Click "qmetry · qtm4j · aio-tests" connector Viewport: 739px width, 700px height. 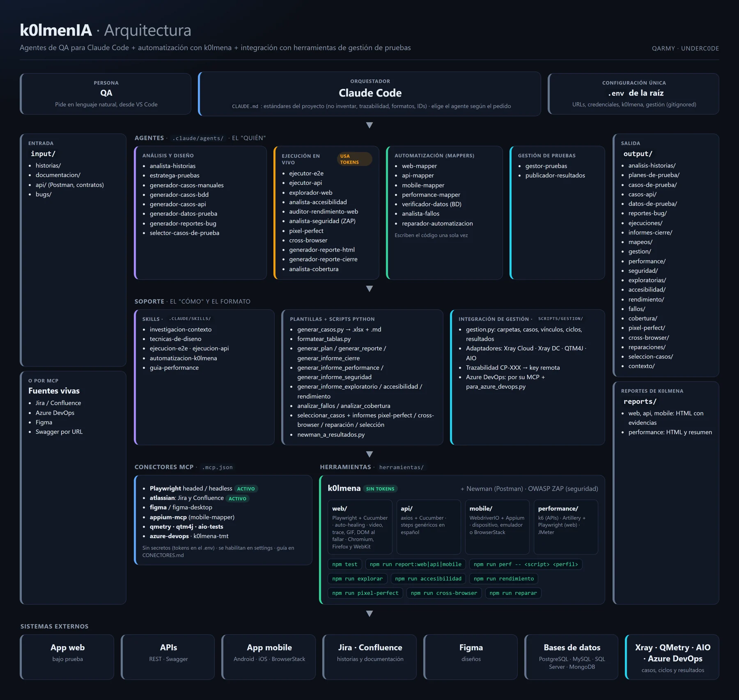click(x=186, y=527)
